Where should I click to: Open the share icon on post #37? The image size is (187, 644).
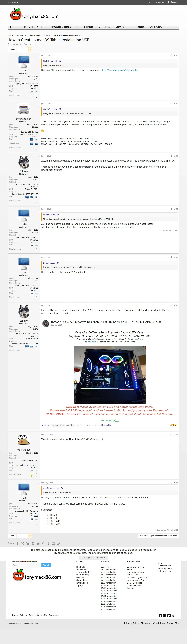[x=171, y=435]
